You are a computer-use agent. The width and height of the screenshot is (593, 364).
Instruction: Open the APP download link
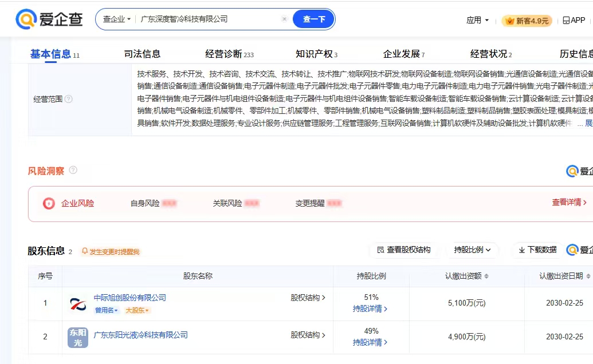coord(574,20)
